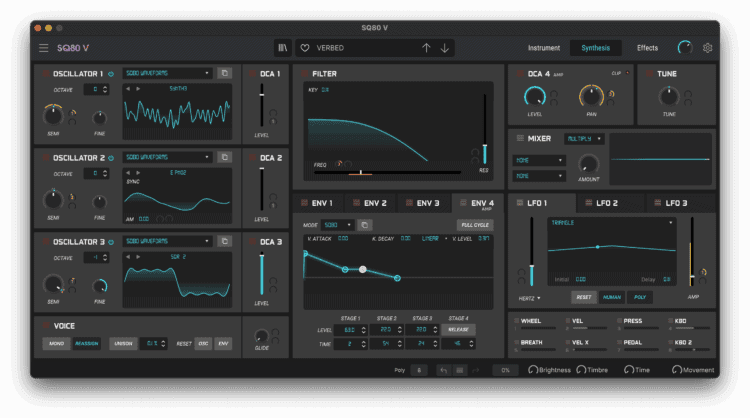Click the Movement macro knob
The width and height of the screenshot is (750, 418).
(x=677, y=370)
